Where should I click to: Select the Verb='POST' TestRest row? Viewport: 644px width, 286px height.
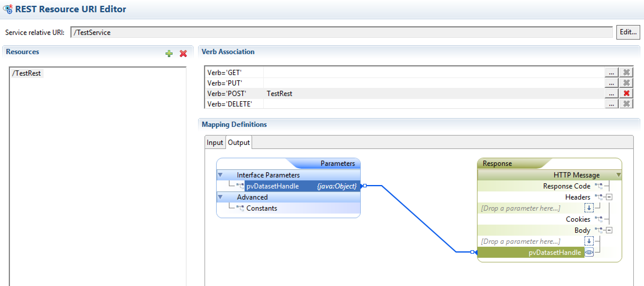(x=404, y=93)
